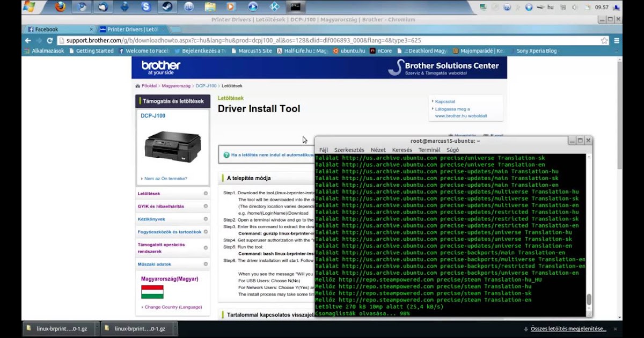This screenshot has height=338, width=644.
Task: Bookmark this page with the star
Action: (x=604, y=40)
